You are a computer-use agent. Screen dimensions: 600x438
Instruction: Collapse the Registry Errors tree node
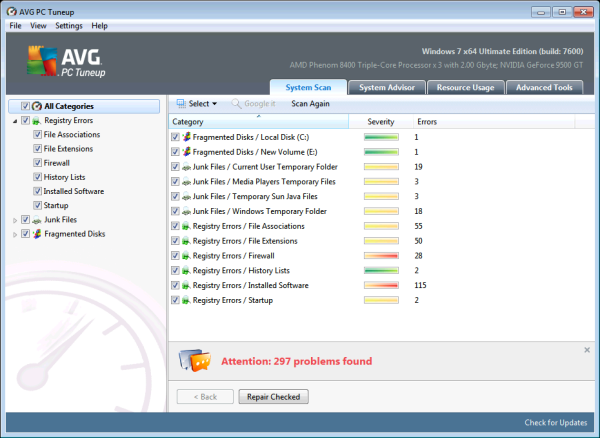[15, 121]
